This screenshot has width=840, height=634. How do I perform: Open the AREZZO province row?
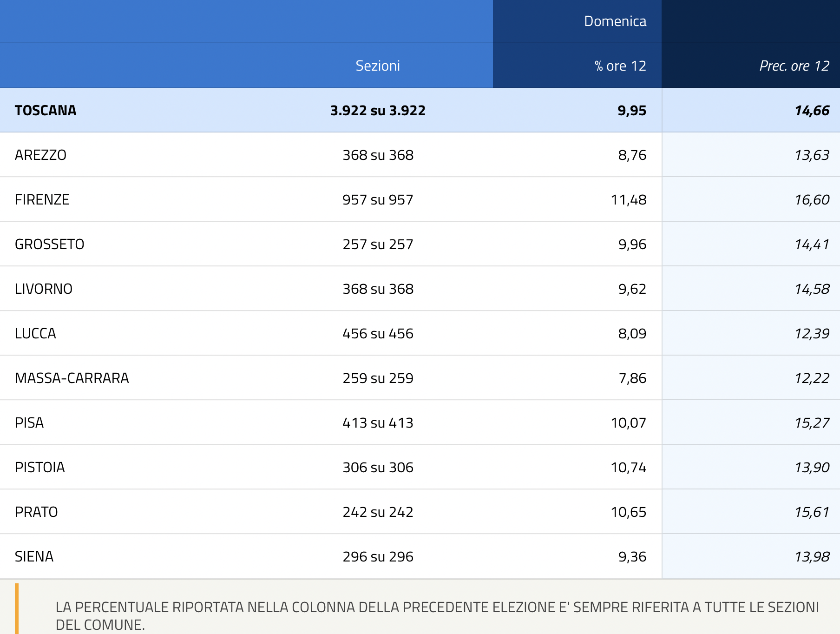(40, 155)
